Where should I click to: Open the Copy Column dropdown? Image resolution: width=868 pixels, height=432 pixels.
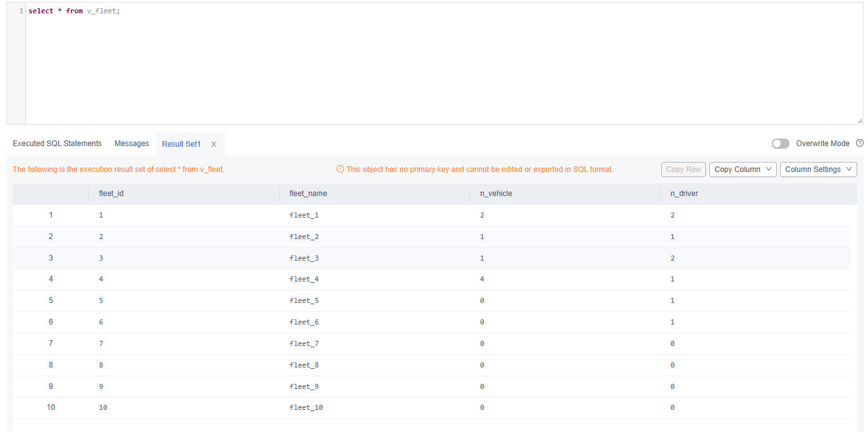click(743, 170)
